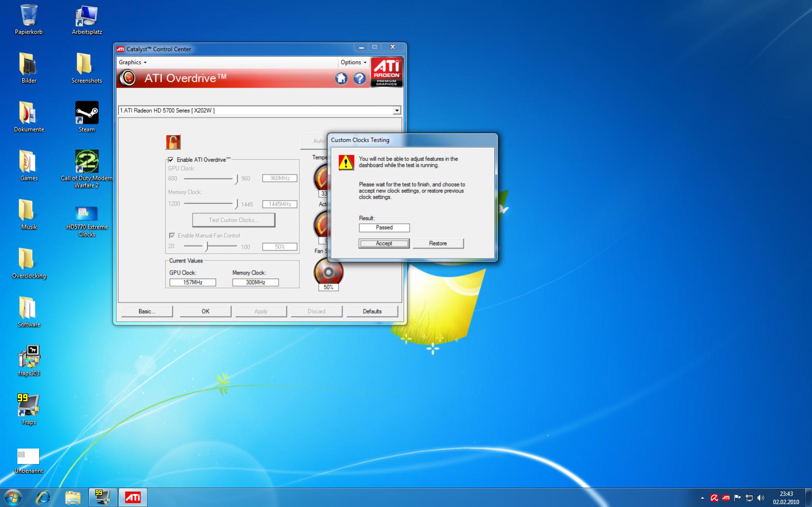Click the 960MHz GPU Clock value field
The image size is (812, 507).
point(280,178)
